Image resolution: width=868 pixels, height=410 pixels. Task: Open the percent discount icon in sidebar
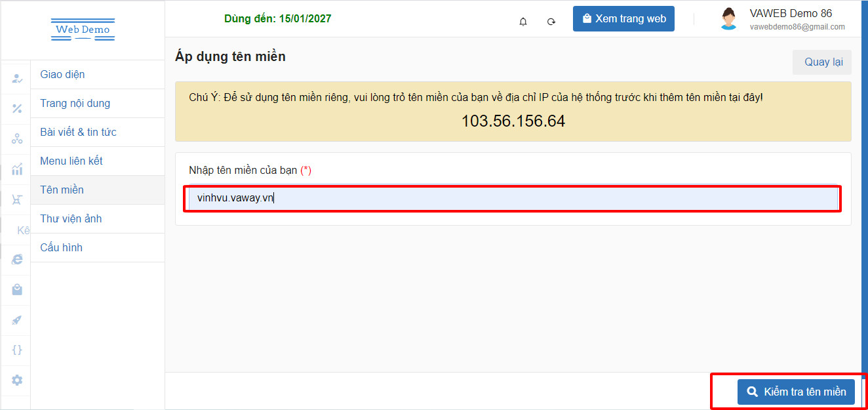[17, 108]
